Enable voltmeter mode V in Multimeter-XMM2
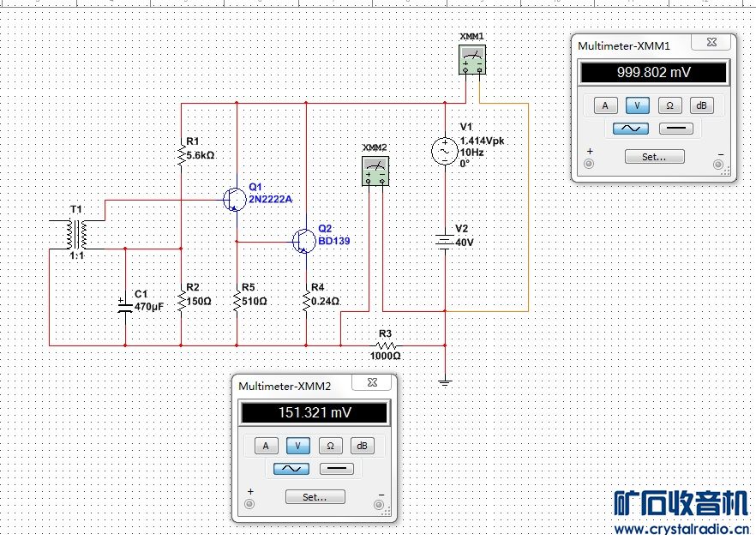The image size is (756, 540). [x=298, y=446]
